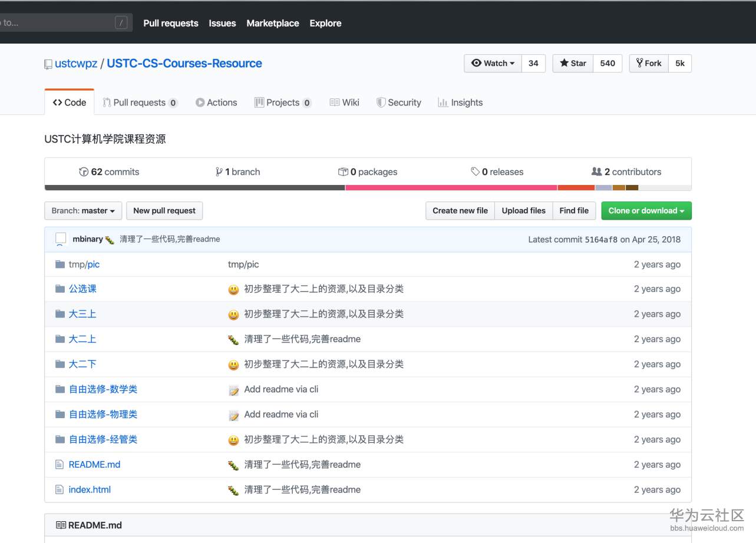Click the folder icon beside 大二上
This screenshot has width=756, height=543.
point(60,339)
